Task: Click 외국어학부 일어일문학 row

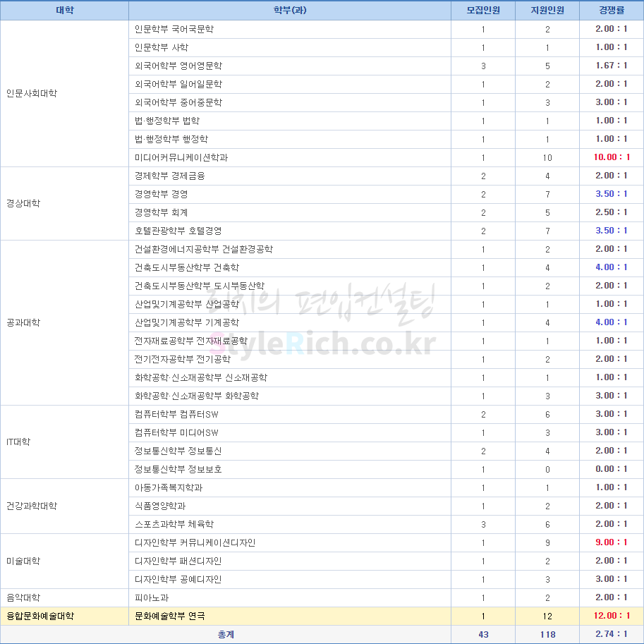Action: pyautogui.click(x=386, y=84)
